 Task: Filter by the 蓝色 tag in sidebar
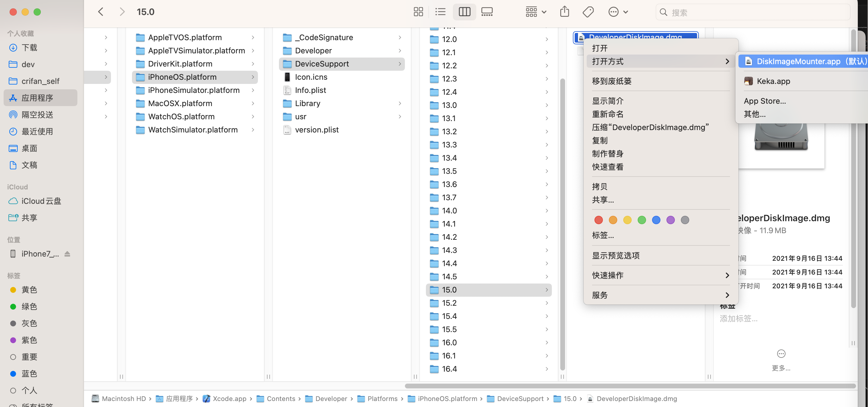tap(40, 374)
